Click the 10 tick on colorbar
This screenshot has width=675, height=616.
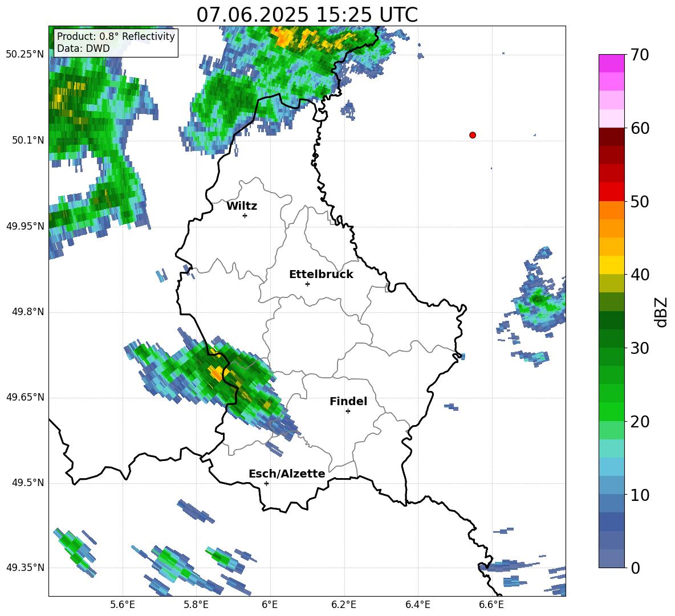639,495
